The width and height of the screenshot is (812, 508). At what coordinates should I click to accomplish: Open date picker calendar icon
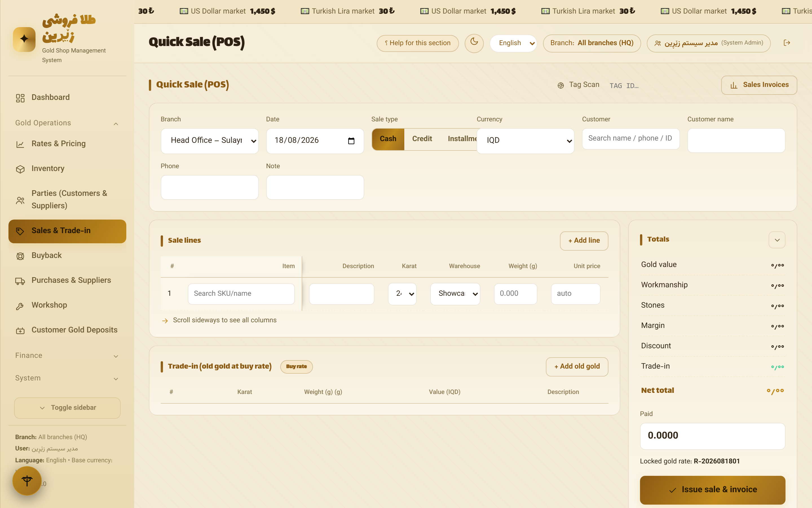pyautogui.click(x=351, y=141)
